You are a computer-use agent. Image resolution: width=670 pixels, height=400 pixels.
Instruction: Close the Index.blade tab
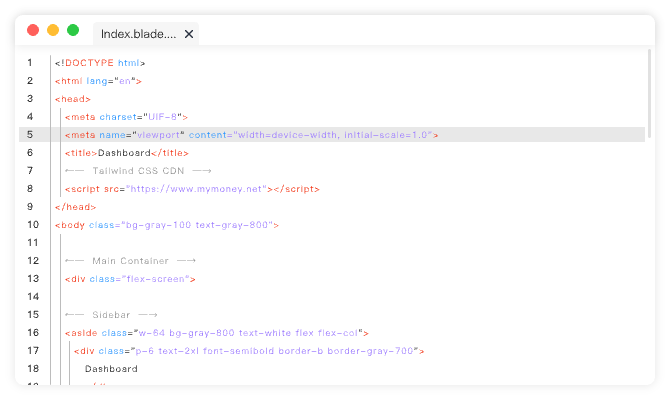(189, 34)
